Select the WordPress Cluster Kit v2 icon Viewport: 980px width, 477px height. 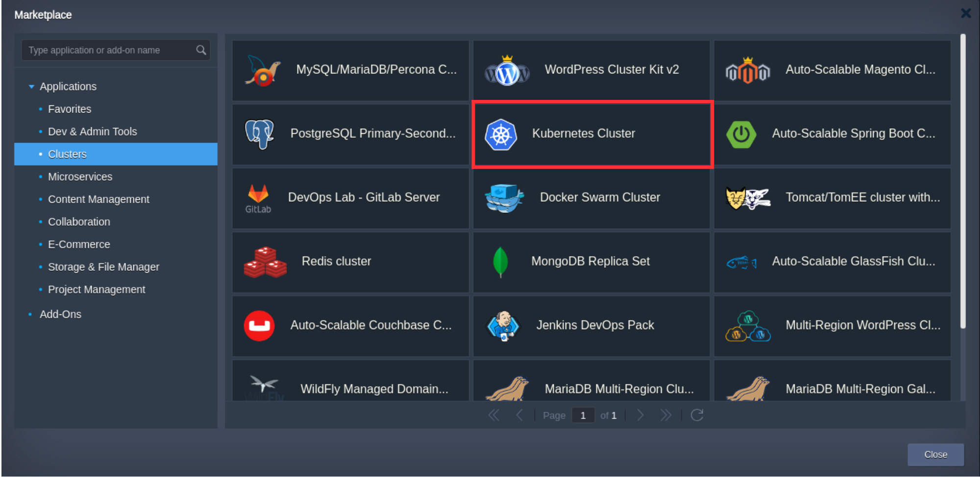click(x=507, y=71)
